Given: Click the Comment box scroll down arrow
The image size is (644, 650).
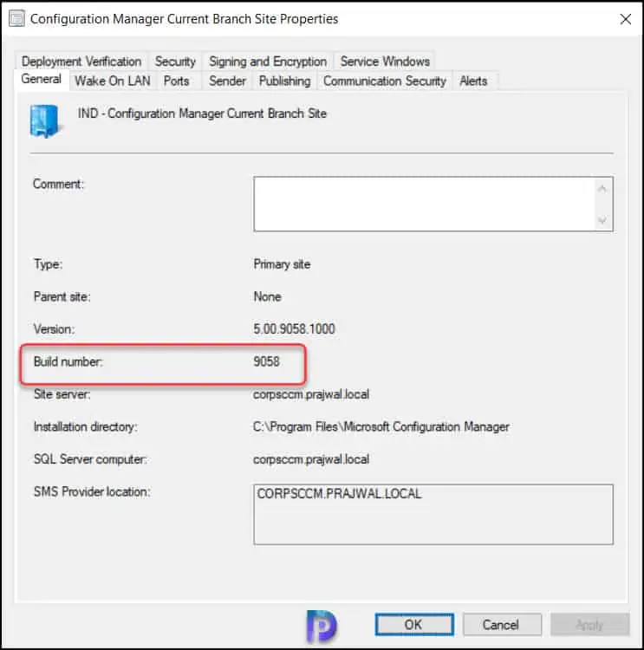Looking at the screenshot, I should (x=602, y=220).
